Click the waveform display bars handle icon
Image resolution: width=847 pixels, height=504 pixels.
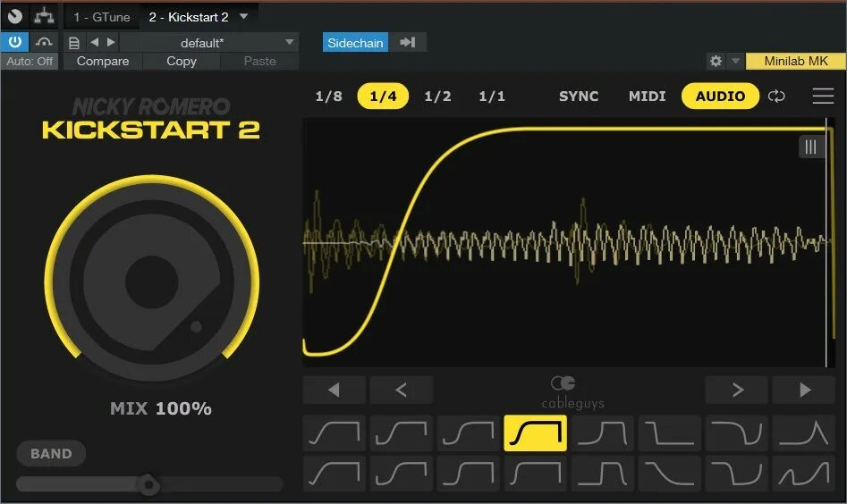[x=811, y=147]
